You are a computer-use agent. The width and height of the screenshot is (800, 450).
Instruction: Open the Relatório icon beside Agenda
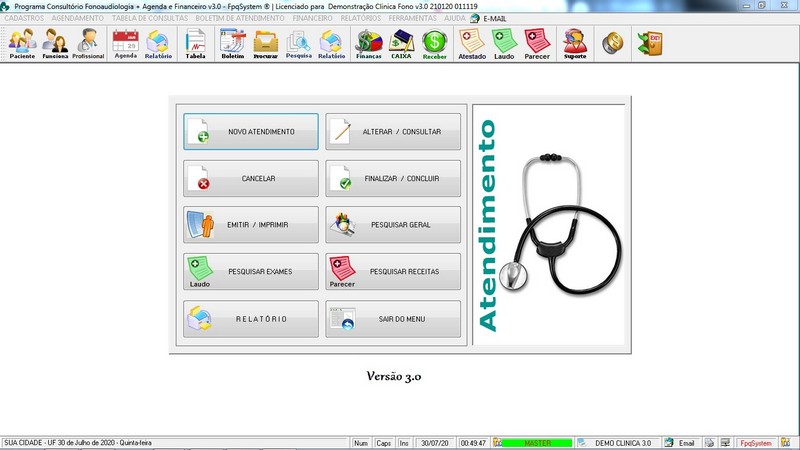[x=158, y=44]
